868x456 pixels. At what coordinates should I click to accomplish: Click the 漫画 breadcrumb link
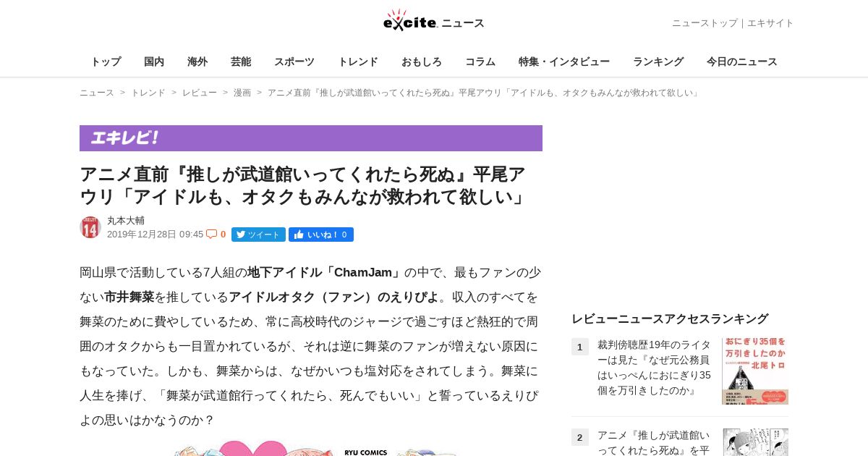pyautogui.click(x=242, y=93)
